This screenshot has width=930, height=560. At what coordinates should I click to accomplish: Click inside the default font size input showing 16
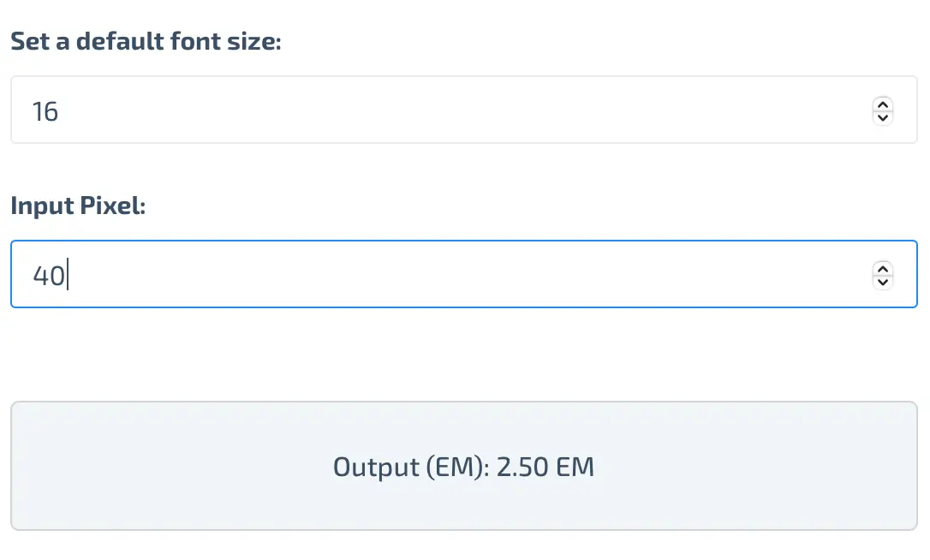[343, 110]
